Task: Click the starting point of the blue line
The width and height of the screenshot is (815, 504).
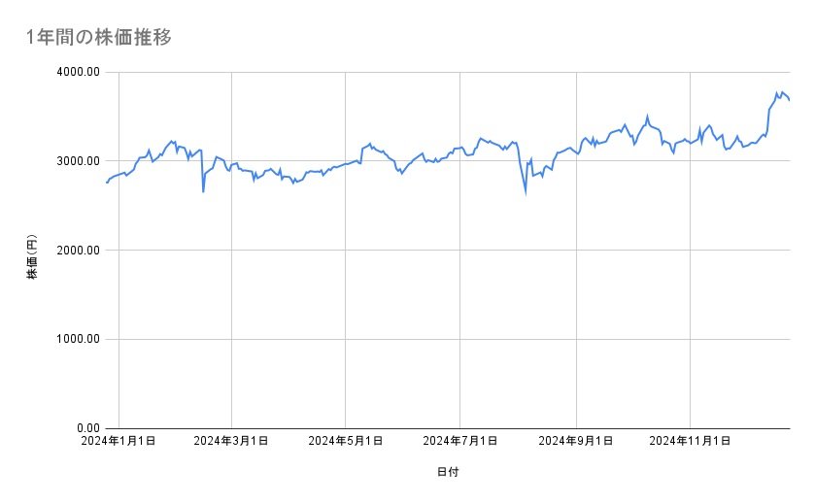Action: [x=106, y=183]
